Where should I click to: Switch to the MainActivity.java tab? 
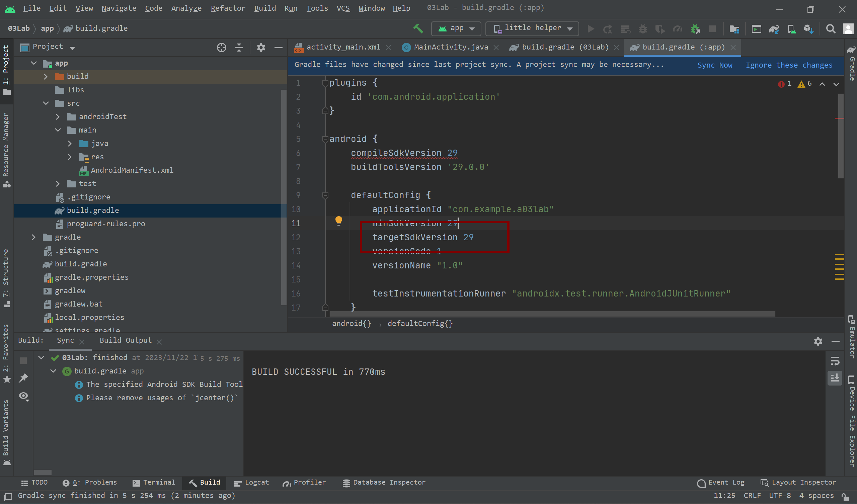click(451, 47)
